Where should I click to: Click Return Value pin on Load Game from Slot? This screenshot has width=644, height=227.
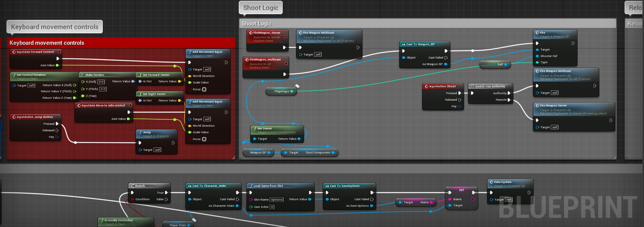(x=310, y=199)
